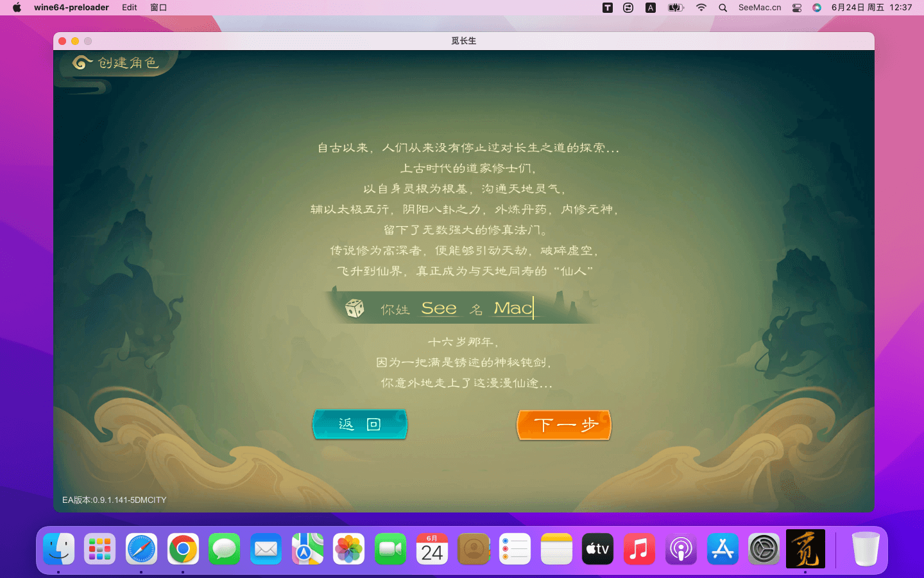Open Photos from the Dock
Image resolution: width=924 pixels, height=578 pixels.
point(349,549)
